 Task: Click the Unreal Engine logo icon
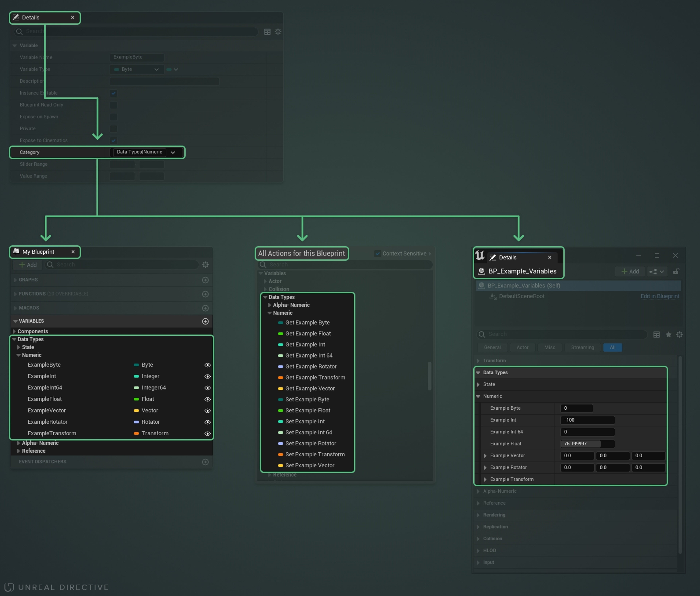480,255
